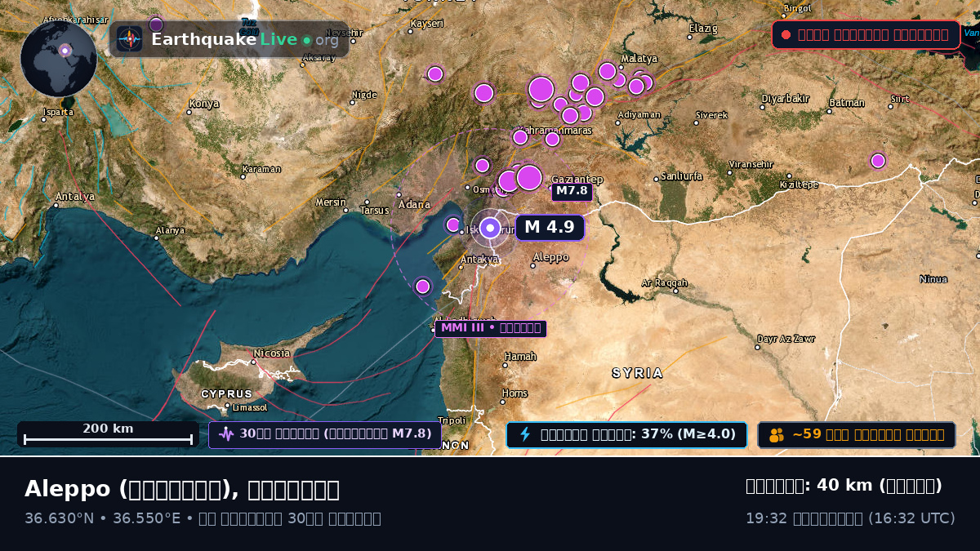
Task: Click the SYRIA country label
Action: [x=638, y=373]
